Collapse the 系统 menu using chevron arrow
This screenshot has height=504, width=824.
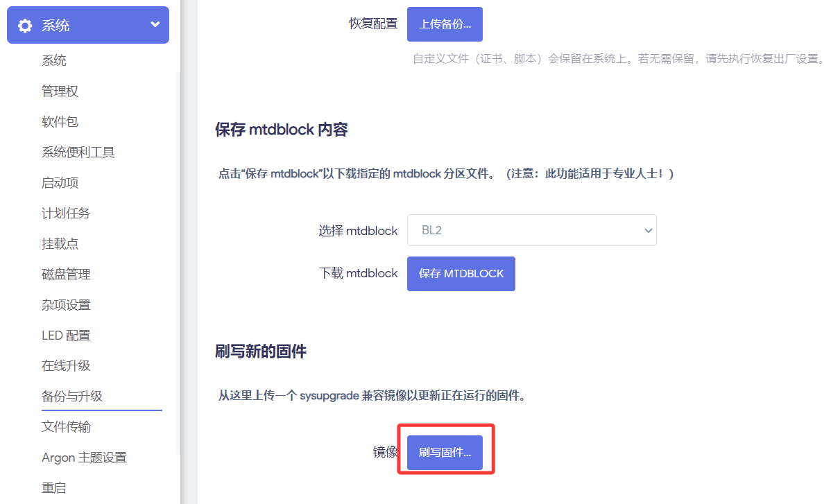[x=155, y=25]
